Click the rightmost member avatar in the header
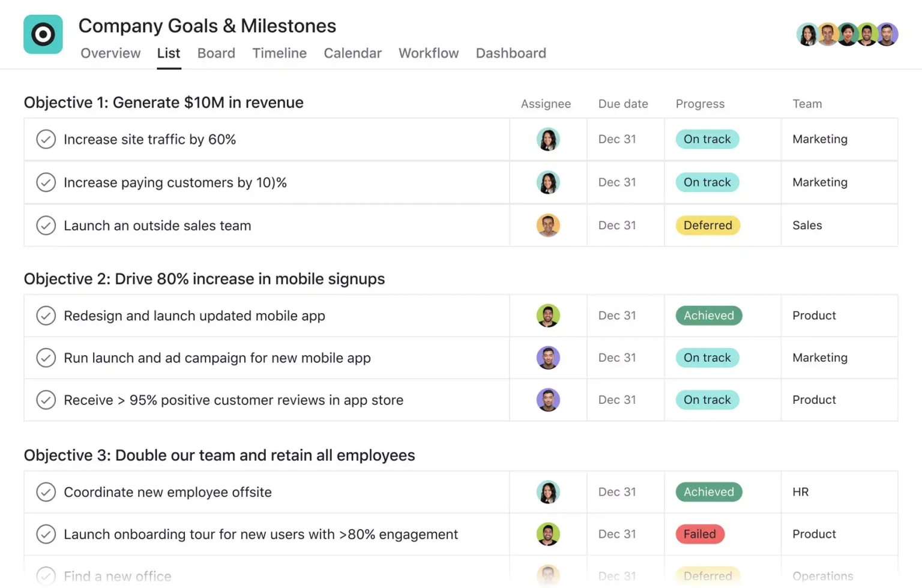This screenshot has width=922, height=588. point(887,34)
